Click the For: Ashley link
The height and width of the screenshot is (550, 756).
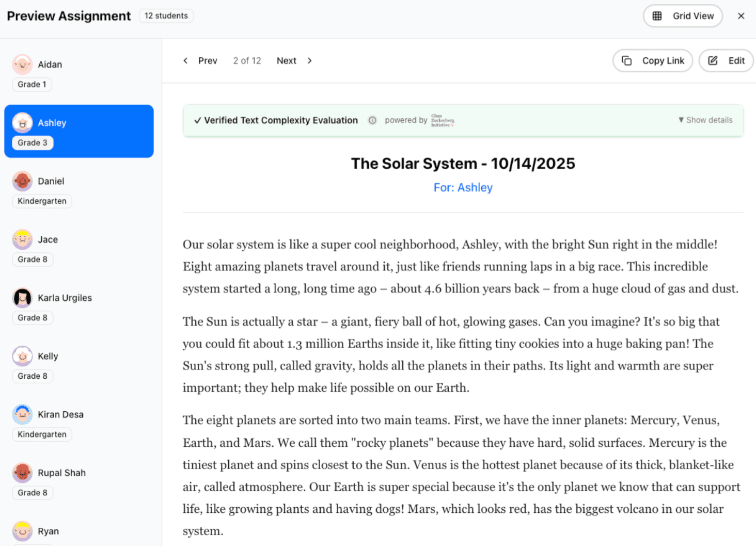pos(463,188)
